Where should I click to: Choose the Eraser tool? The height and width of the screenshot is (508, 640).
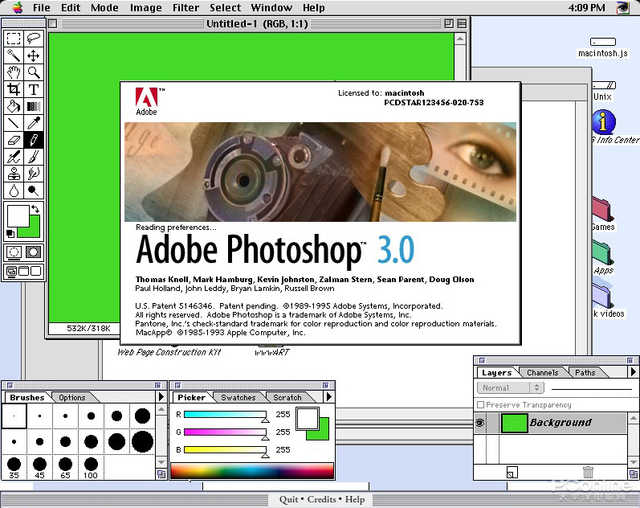13,140
